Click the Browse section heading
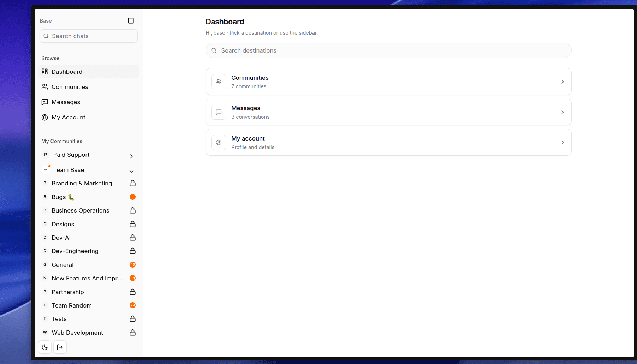This screenshot has height=364, width=637. pyautogui.click(x=50, y=58)
